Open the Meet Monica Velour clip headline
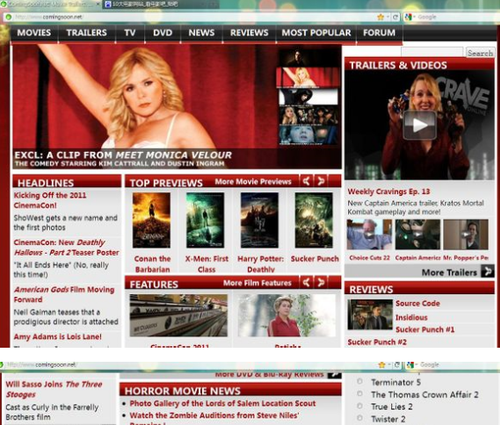500x425 pixels. (x=123, y=155)
